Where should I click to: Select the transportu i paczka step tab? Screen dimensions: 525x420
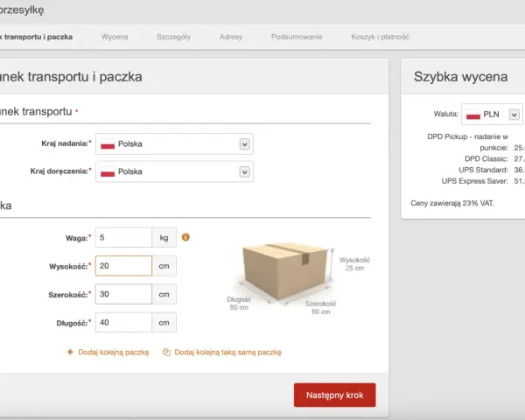tap(36, 37)
